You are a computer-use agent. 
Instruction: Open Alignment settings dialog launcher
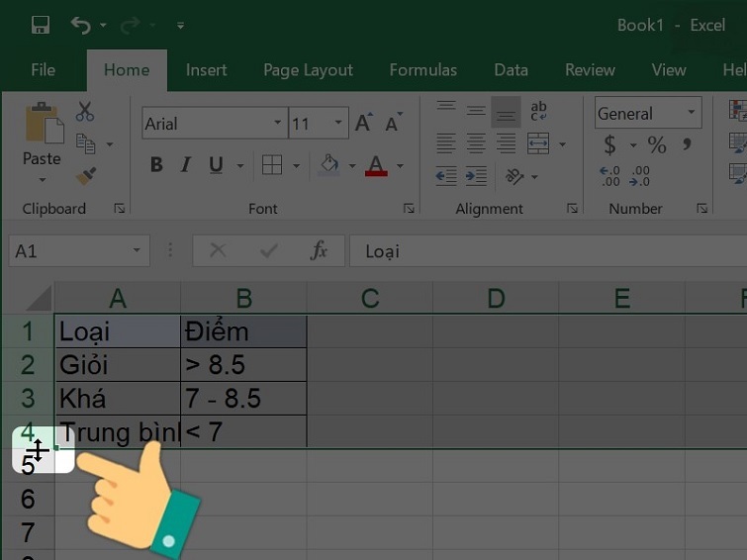(x=572, y=208)
